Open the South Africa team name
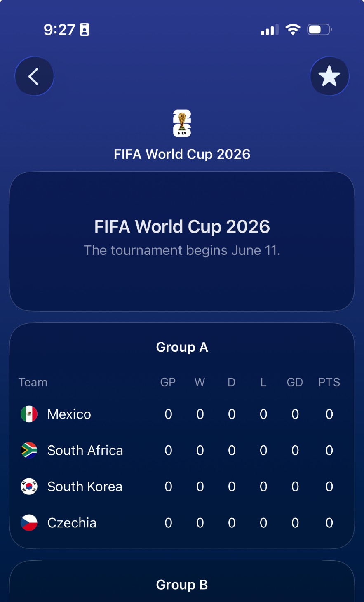 (85, 450)
